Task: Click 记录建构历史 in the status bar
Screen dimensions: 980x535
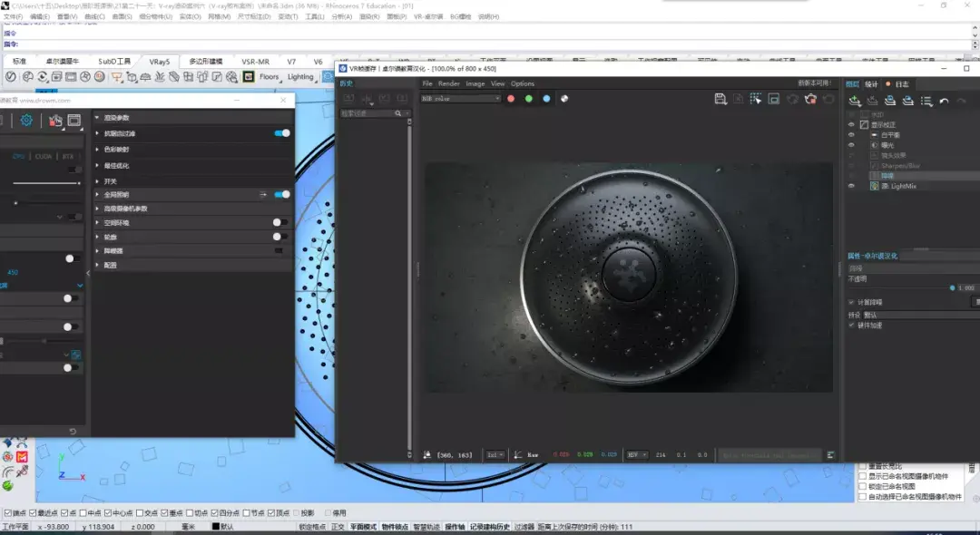Action: (490, 527)
